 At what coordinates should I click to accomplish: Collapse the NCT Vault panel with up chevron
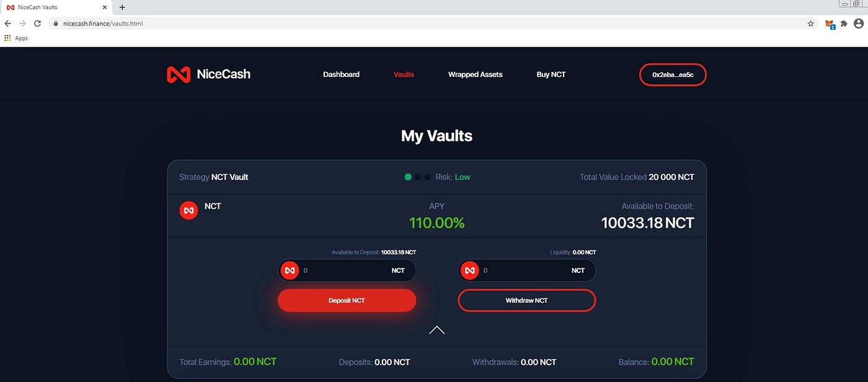tap(436, 330)
